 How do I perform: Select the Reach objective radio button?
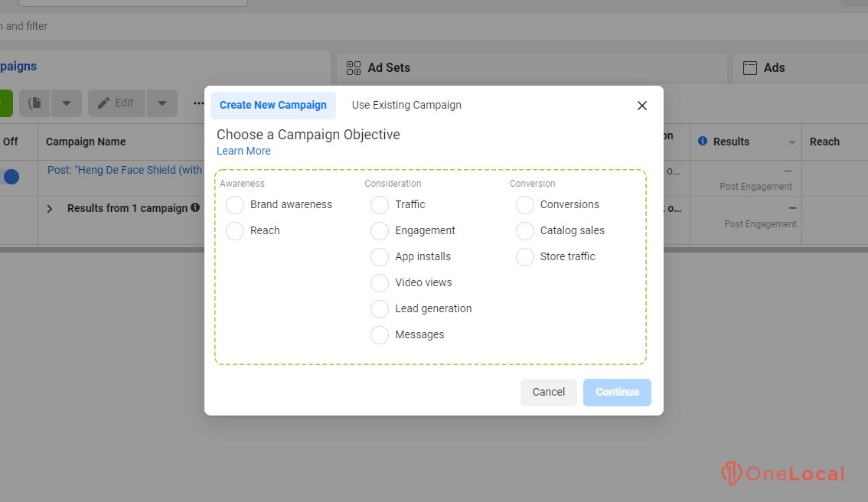(235, 231)
